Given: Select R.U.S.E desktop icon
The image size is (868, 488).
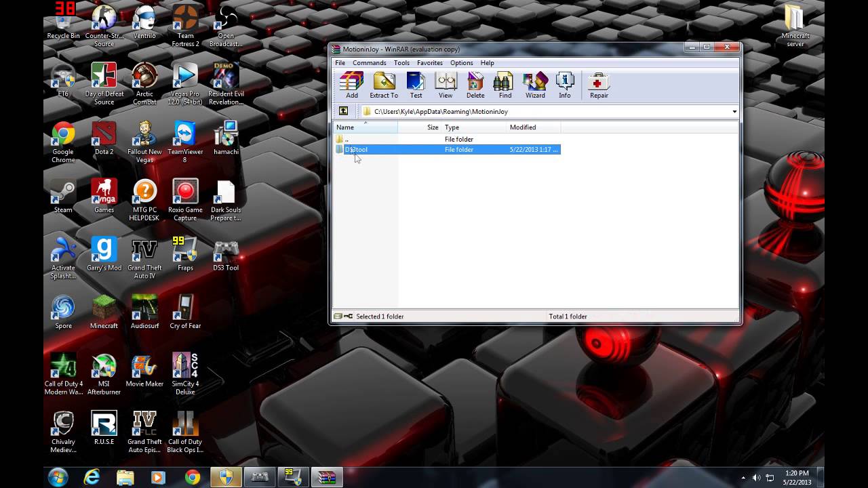Looking at the screenshot, I should (104, 428).
